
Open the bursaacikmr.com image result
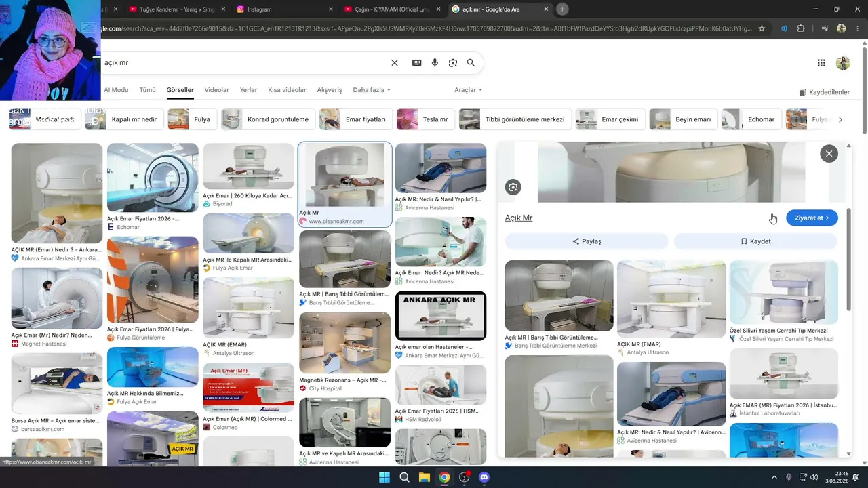coord(57,383)
